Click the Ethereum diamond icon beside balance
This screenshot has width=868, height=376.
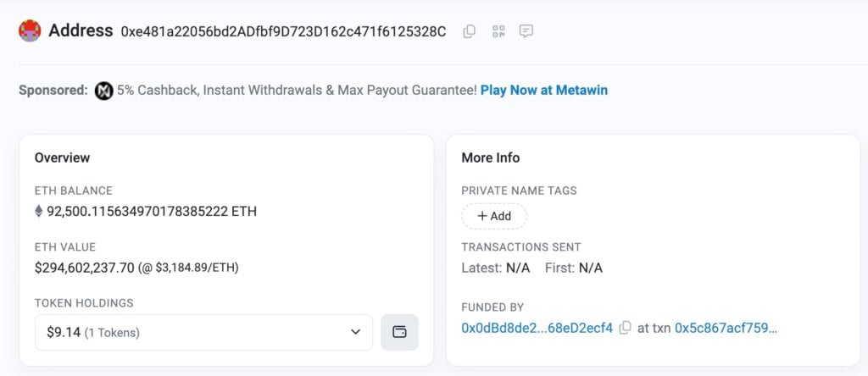pos(38,211)
